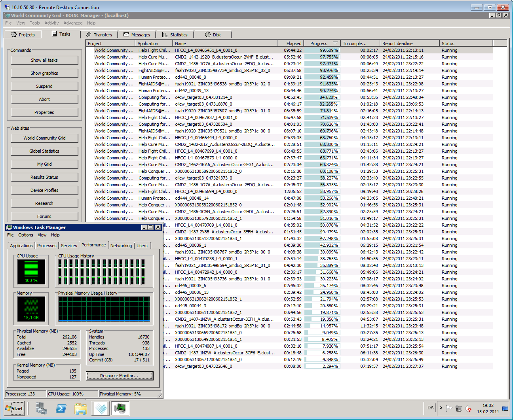Image resolution: width=513 pixels, height=420 pixels.
Task: Click the Action Center flag tray icon
Action: click(x=449, y=409)
